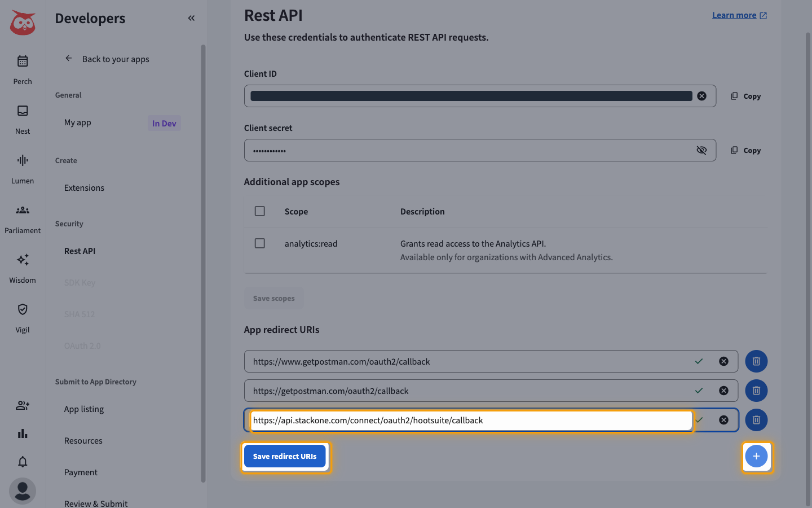Clear the Client ID field

coord(701,96)
